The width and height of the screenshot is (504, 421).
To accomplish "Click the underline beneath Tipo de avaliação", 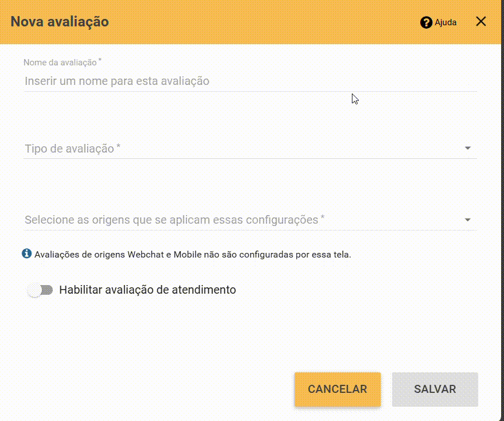I will tap(250, 158).
